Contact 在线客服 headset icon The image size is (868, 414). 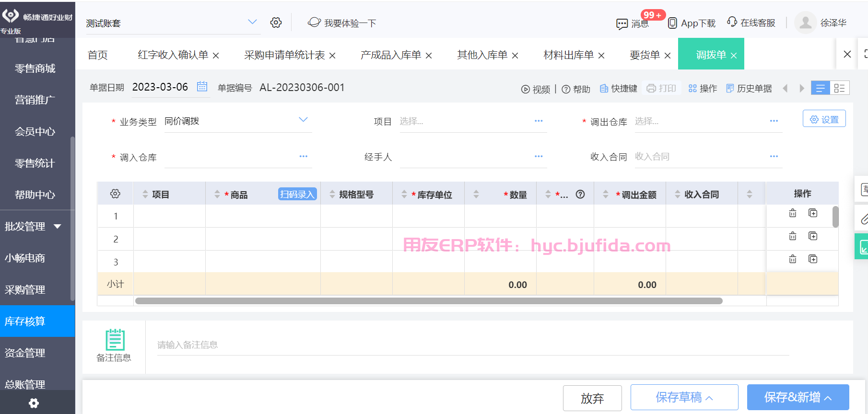coord(732,22)
